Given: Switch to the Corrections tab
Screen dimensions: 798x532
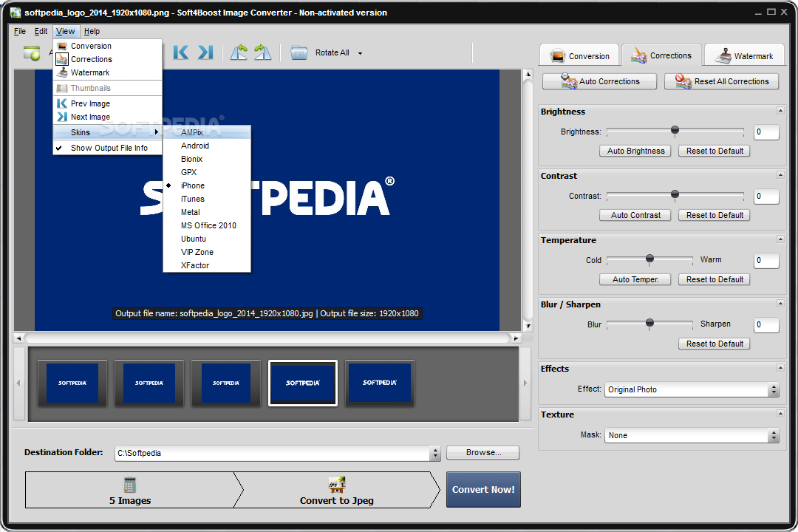Looking at the screenshot, I should pos(661,55).
